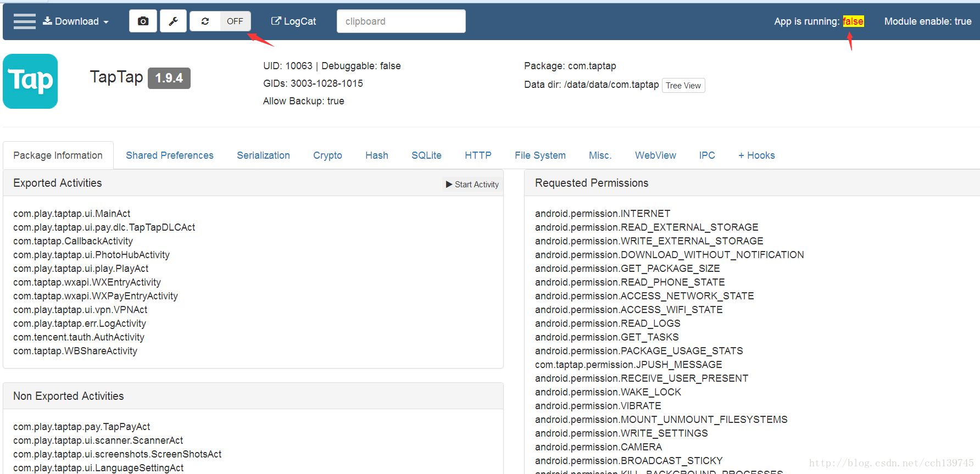Image resolution: width=980 pixels, height=474 pixels.
Task: Select com.taptap.CallbackActivity entry
Action: (x=73, y=241)
